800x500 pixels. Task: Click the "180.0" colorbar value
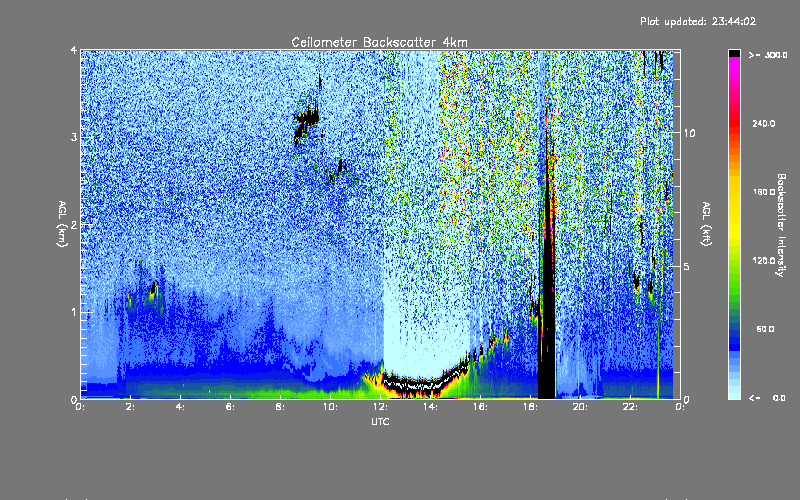[764, 192]
